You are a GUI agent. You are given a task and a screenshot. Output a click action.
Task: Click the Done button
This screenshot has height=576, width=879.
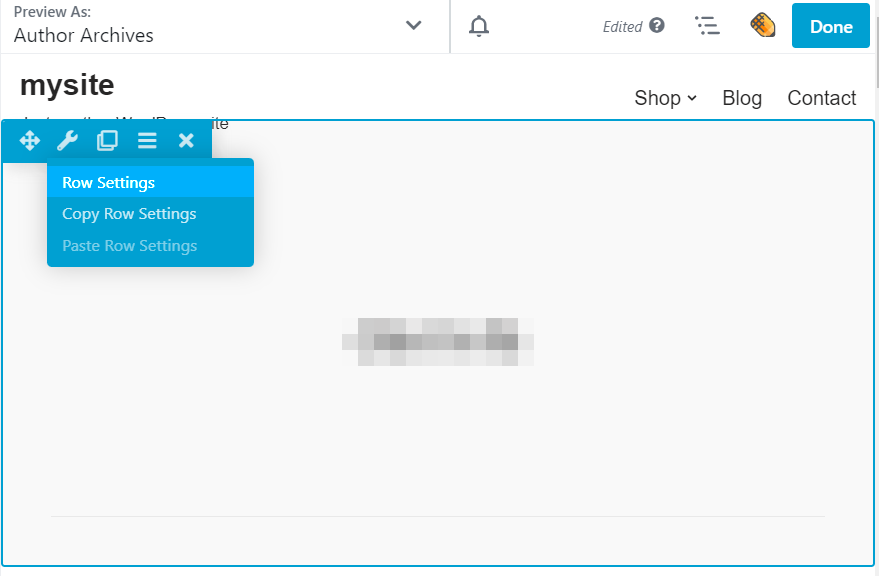[830, 26]
